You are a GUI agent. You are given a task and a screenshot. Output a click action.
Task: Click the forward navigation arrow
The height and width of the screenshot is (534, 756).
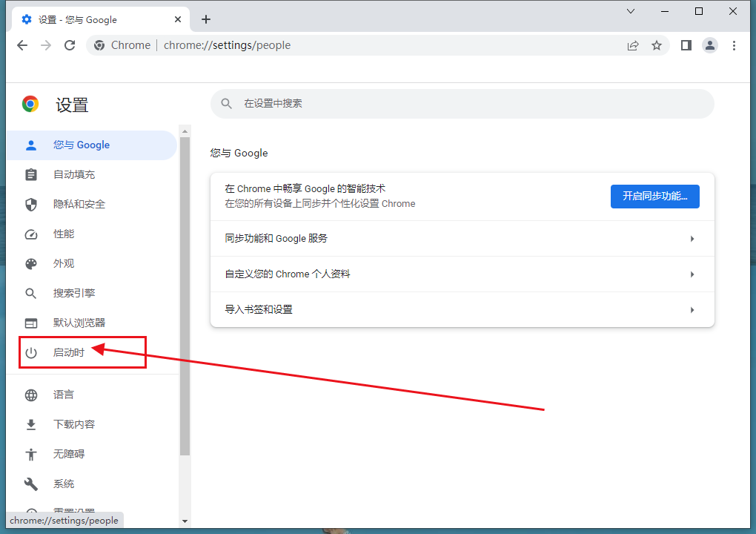coord(46,45)
